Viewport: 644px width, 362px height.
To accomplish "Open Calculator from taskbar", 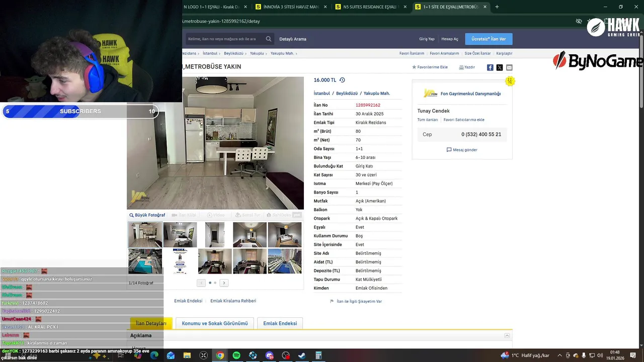I will [318, 355].
